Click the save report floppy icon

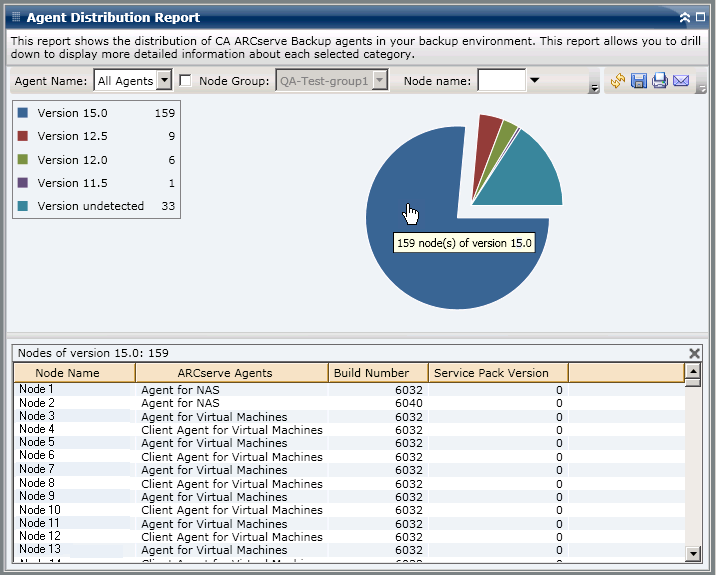coord(638,81)
